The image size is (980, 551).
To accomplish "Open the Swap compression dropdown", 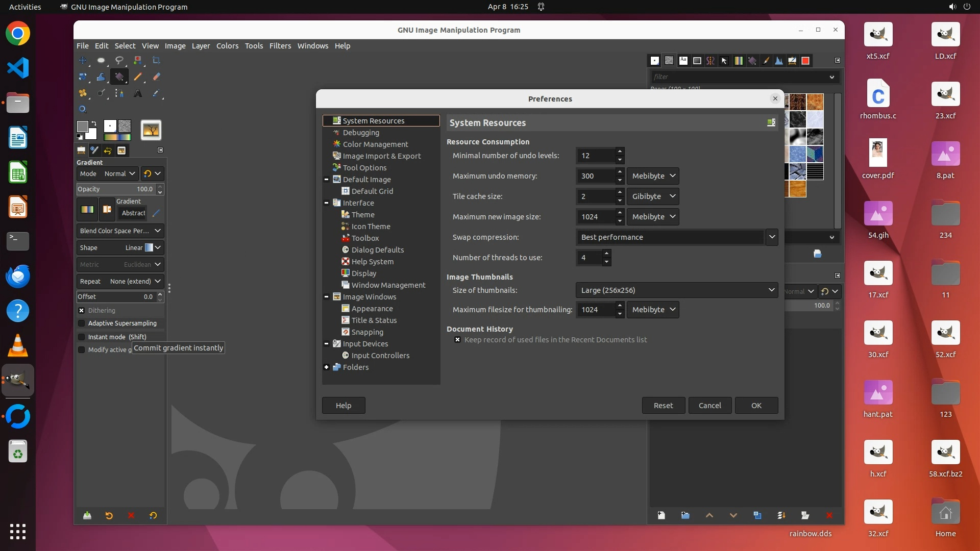I will pyautogui.click(x=772, y=237).
